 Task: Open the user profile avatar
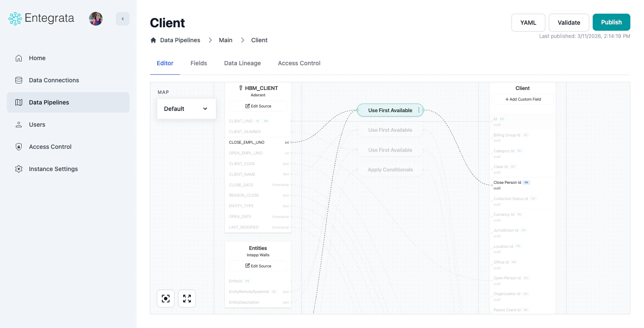point(96,19)
